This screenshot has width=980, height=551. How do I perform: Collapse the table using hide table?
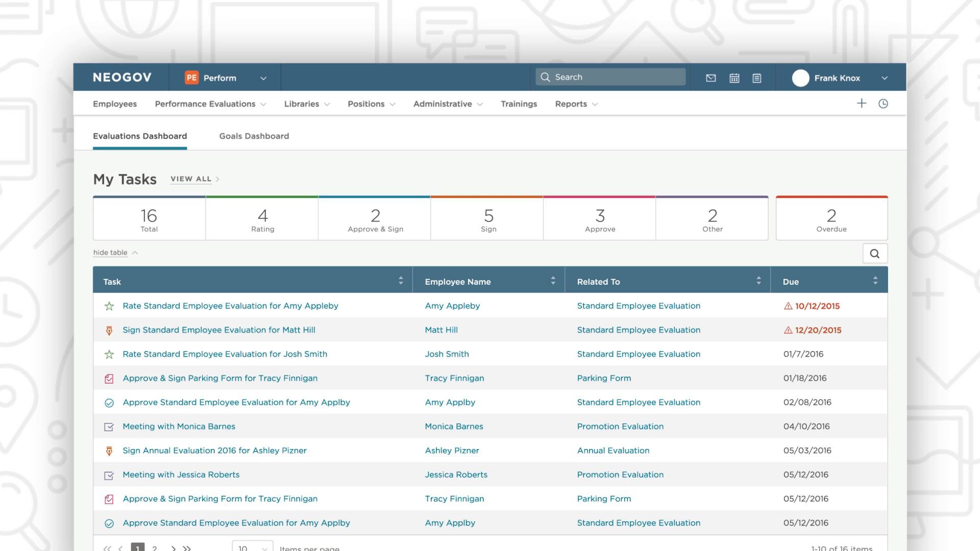111,253
